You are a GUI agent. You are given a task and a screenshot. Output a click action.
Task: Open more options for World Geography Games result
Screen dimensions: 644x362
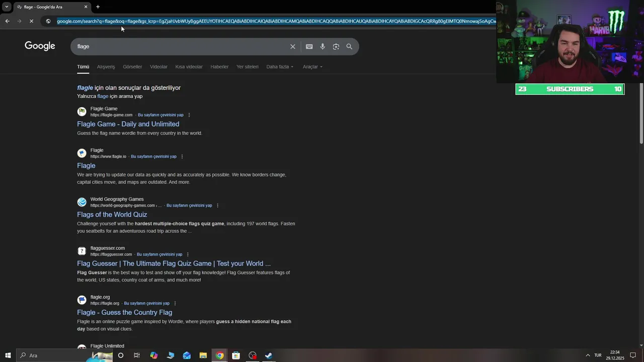[217, 206]
